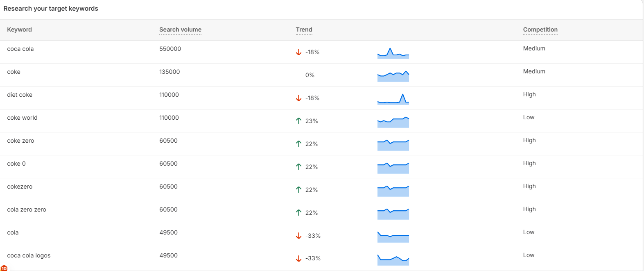Click the 110000 volume for diet coke
This screenshot has width=644, height=271.
[169, 95]
